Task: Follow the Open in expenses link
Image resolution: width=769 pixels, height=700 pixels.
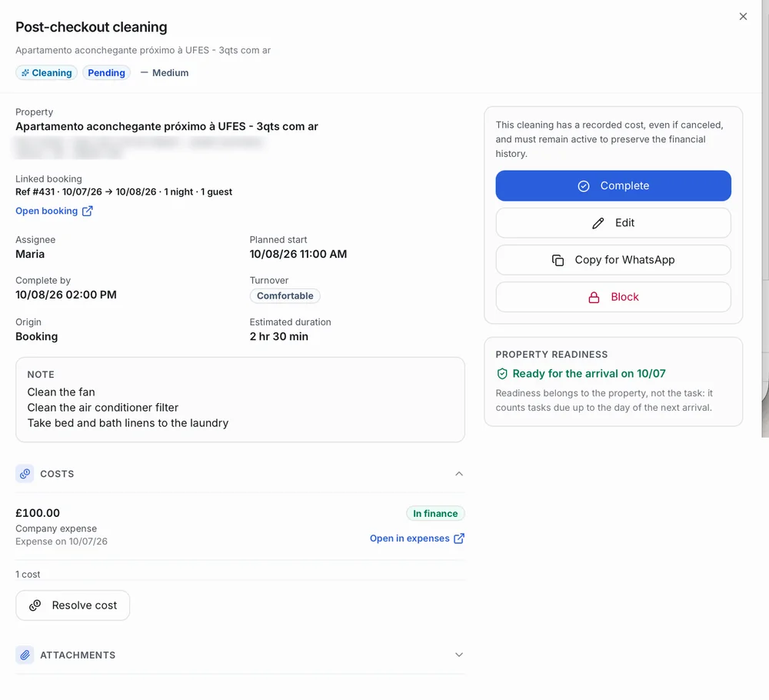Action: tap(417, 538)
